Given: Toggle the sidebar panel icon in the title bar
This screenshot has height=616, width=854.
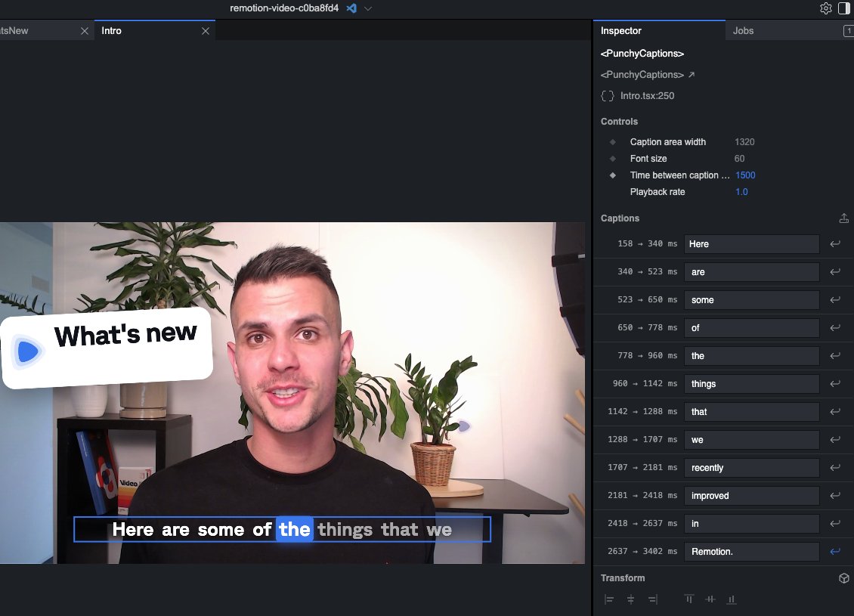Looking at the screenshot, I should pyautogui.click(x=844, y=8).
